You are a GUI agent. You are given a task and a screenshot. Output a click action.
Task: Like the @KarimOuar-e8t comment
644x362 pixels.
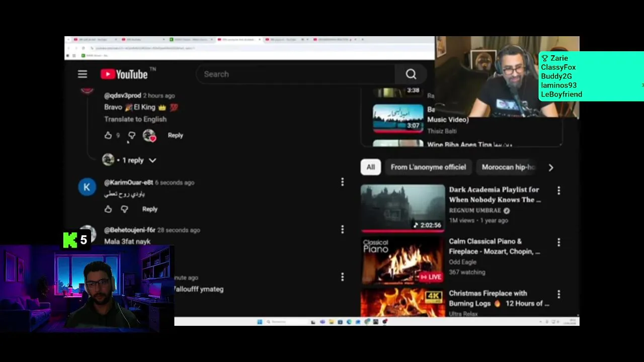pyautogui.click(x=108, y=209)
